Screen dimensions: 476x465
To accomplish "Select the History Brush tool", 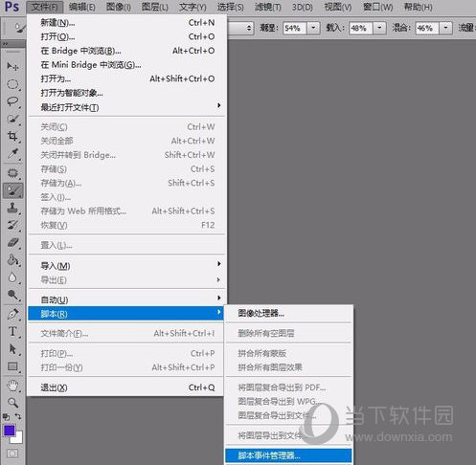I will [x=12, y=225].
